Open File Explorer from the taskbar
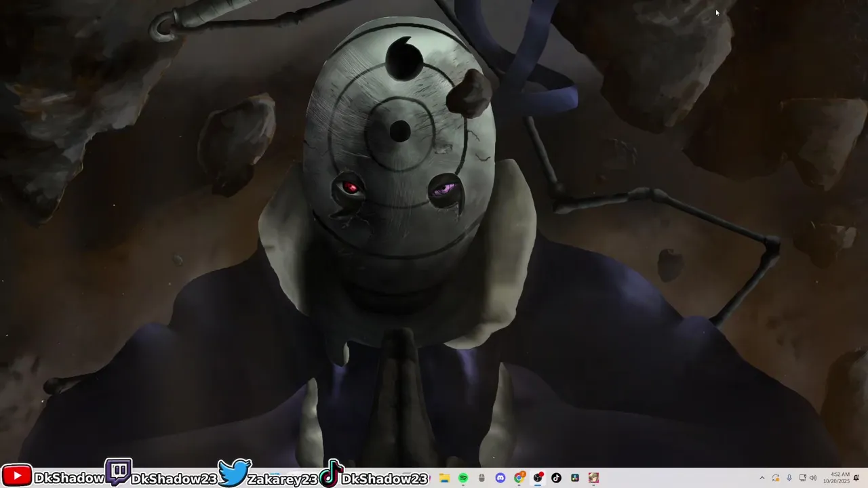Viewport: 868px width, 488px height. click(x=444, y=478)
